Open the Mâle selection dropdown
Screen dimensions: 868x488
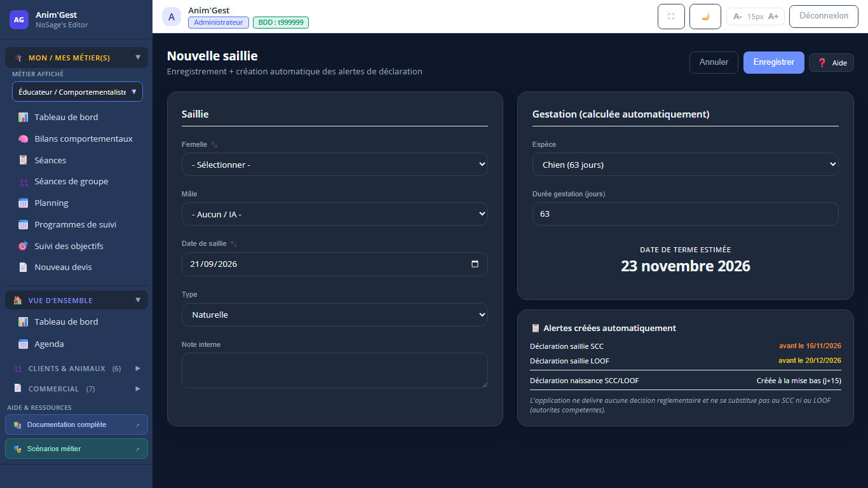[x=335, y=214]
